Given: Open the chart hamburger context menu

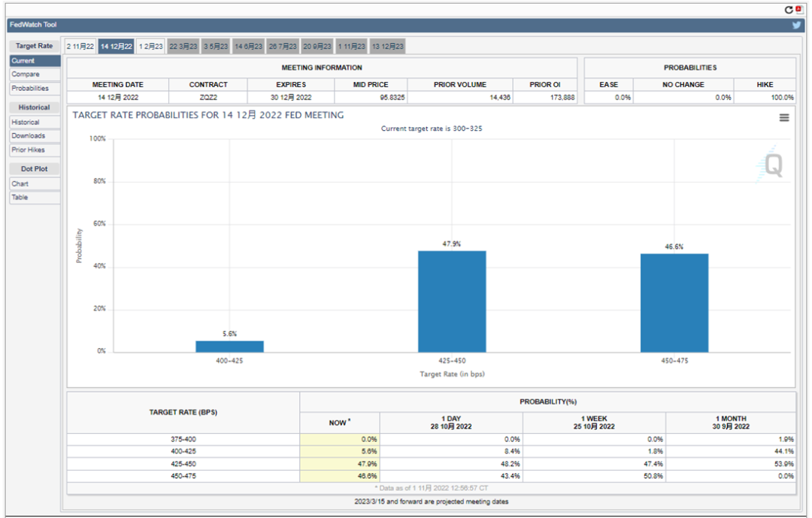Looking at the screenshot, I should [x=784, y=118].
